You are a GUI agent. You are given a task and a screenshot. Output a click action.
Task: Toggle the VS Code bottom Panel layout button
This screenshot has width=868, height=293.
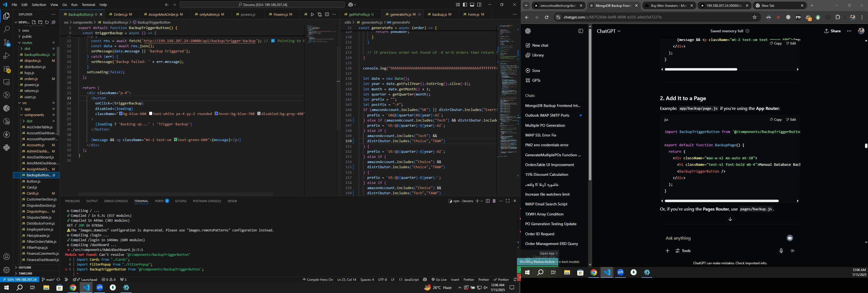[472, 5]
